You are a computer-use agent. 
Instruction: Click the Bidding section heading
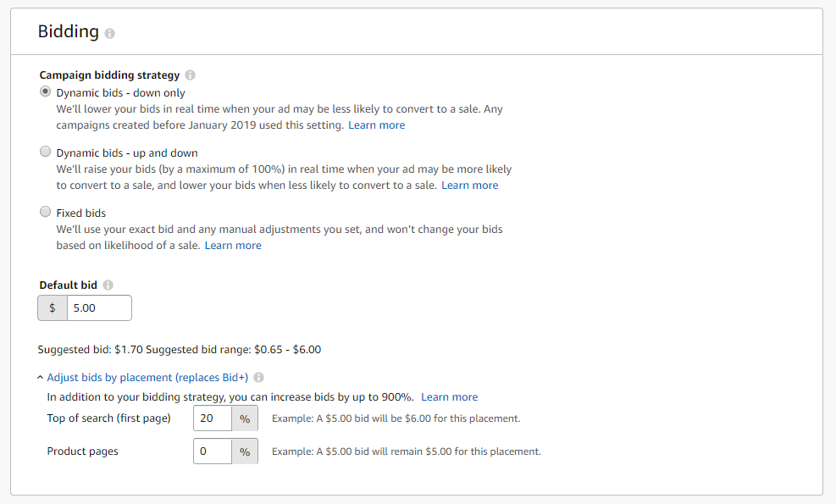(x=69, y=31)
